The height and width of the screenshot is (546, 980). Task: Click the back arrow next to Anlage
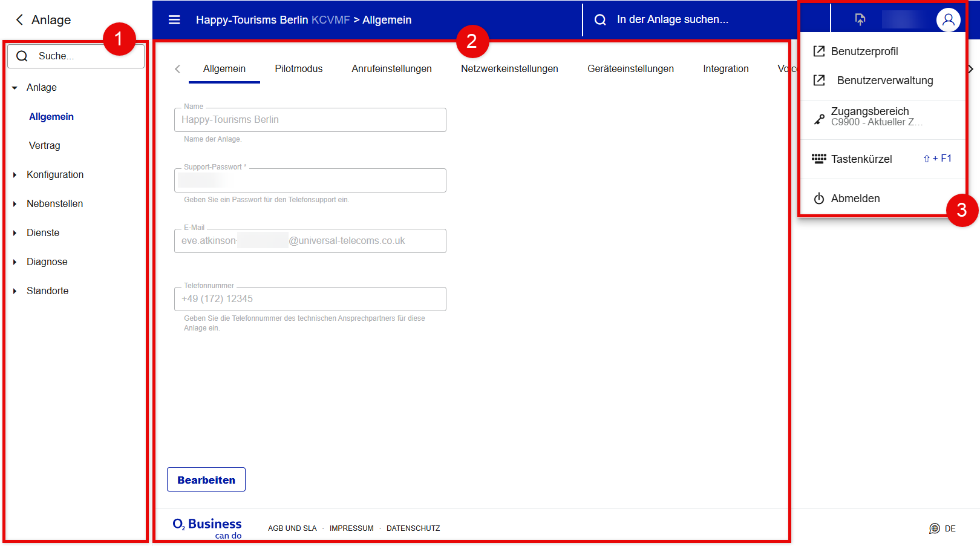point(19,20)
